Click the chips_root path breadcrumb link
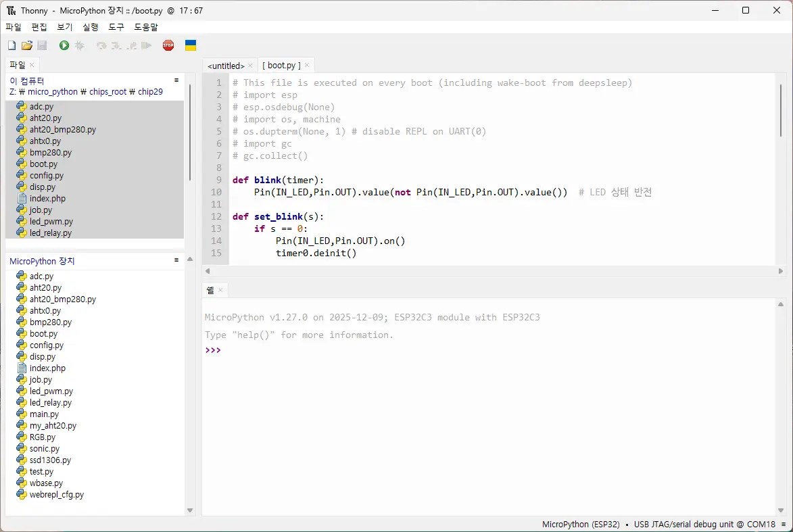The image size is (793, 532). 107,92
